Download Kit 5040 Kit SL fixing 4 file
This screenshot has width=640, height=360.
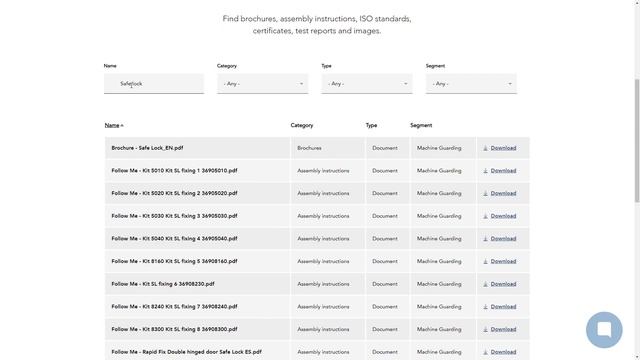click(x=503, y=239)
